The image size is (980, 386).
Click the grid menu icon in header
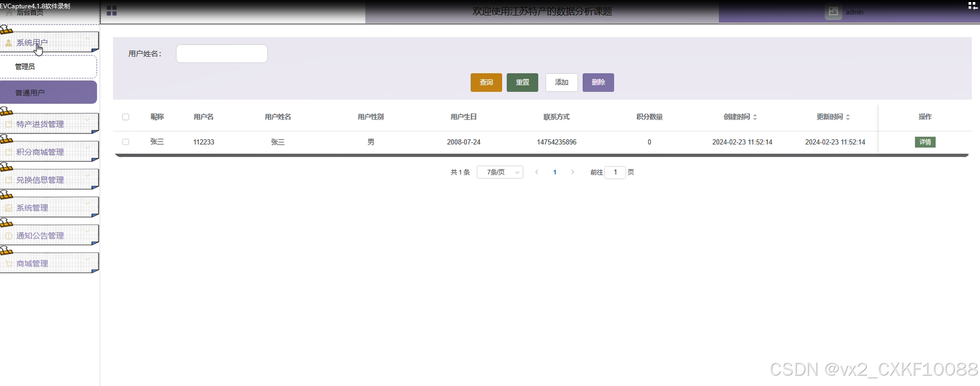(112, 11)
